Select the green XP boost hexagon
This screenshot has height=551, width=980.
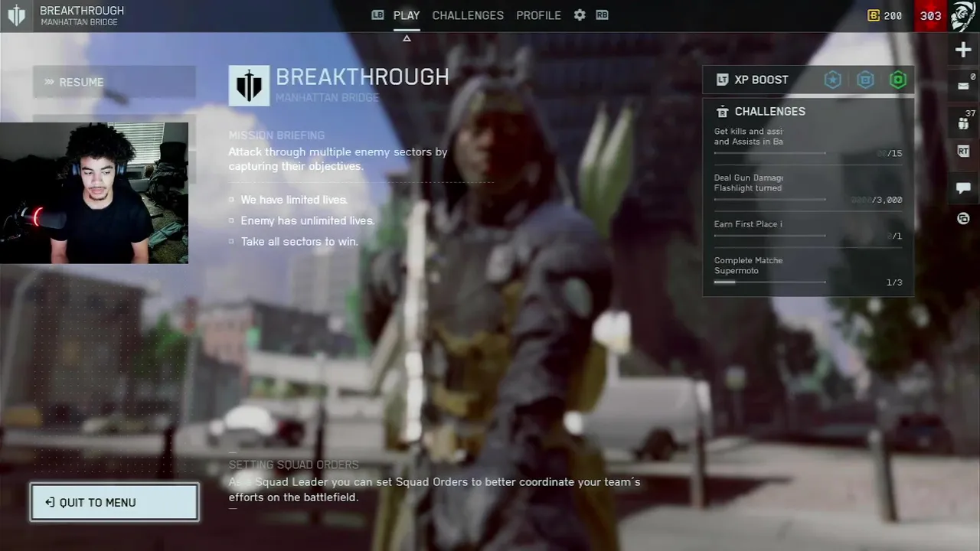pyautogui.click(x=898, y=80)
